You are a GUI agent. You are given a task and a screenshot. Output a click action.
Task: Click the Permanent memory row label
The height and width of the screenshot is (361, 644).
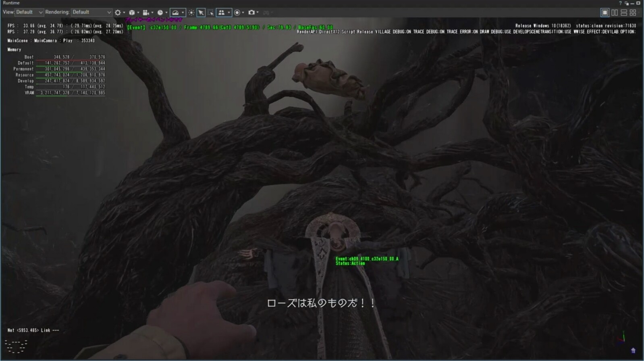coord(23,69)
